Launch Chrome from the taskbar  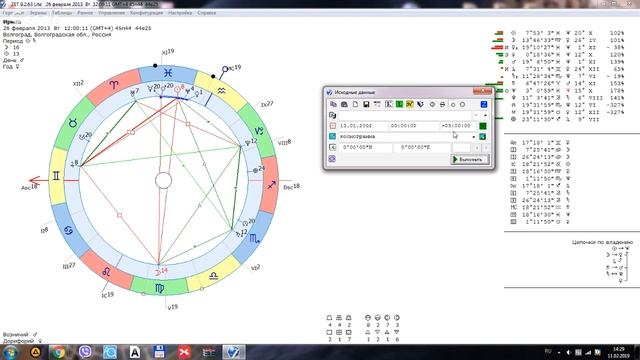point(58,352)
